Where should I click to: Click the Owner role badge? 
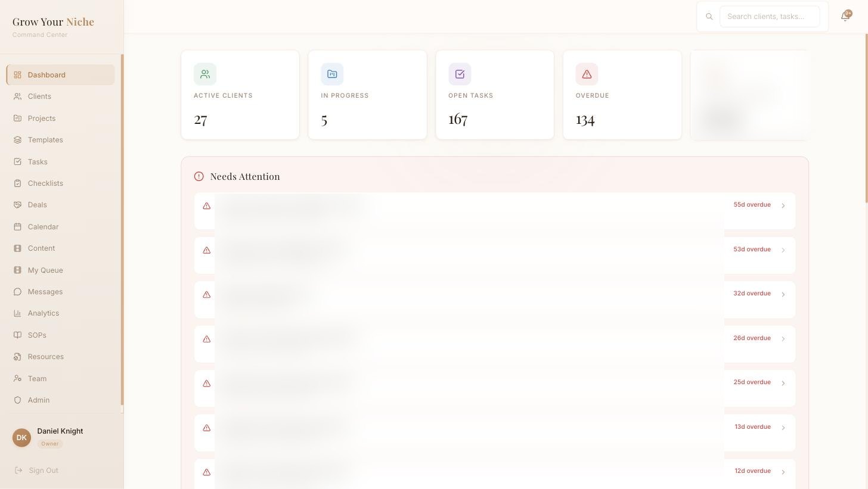[x=50, y=444]
